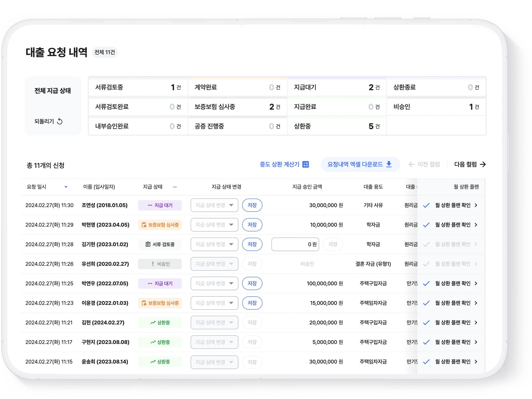
Task: Click the 보증보험 심사중 status card
Action: tap(237, 107)
